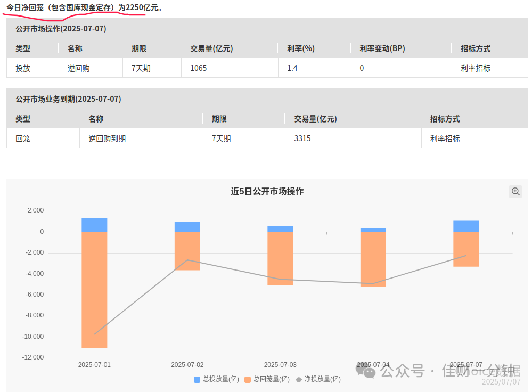Image resolution: width=532 pixels, height=392 pixels.
Task: Click the 公开市场操作(2025-07-07) table title
Action: pos(61,29)
